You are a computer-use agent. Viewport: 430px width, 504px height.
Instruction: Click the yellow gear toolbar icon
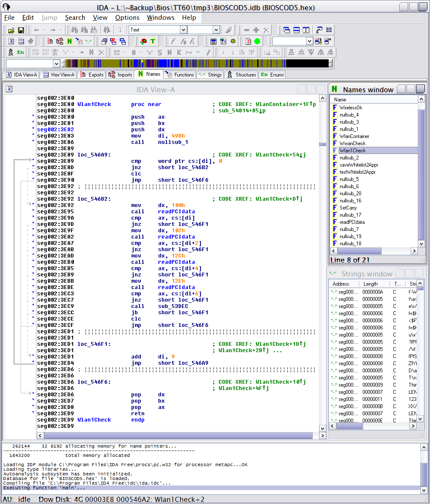(233, 41)
